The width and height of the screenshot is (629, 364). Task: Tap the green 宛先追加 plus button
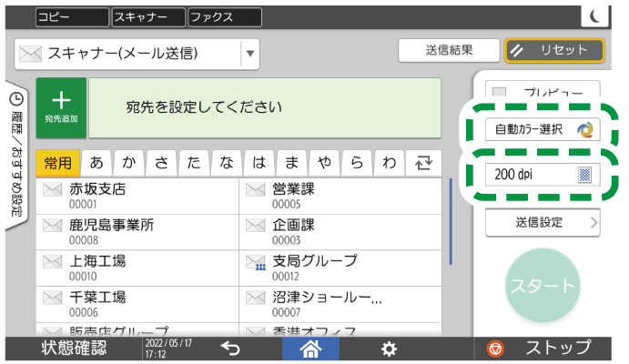61,108
